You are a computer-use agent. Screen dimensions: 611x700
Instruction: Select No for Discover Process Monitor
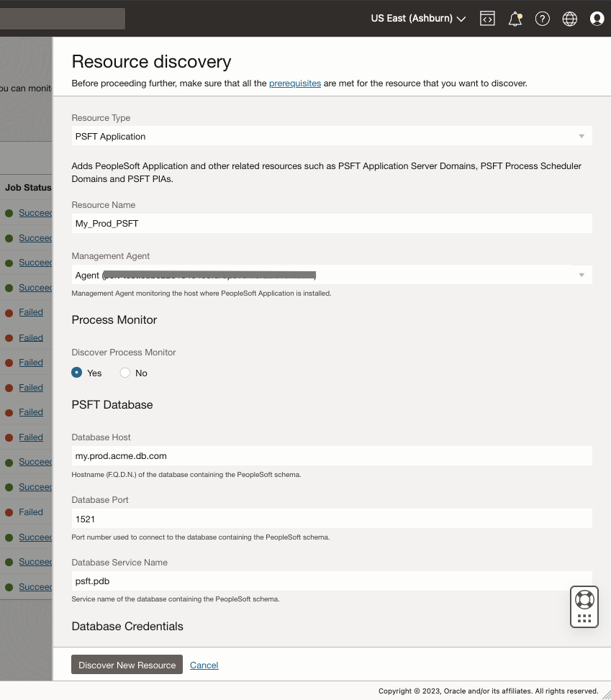click(125, 373)
